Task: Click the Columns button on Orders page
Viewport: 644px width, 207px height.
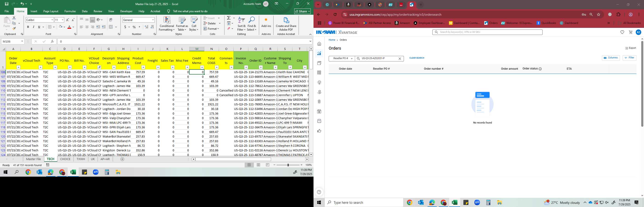Action: tap(611, 58)
